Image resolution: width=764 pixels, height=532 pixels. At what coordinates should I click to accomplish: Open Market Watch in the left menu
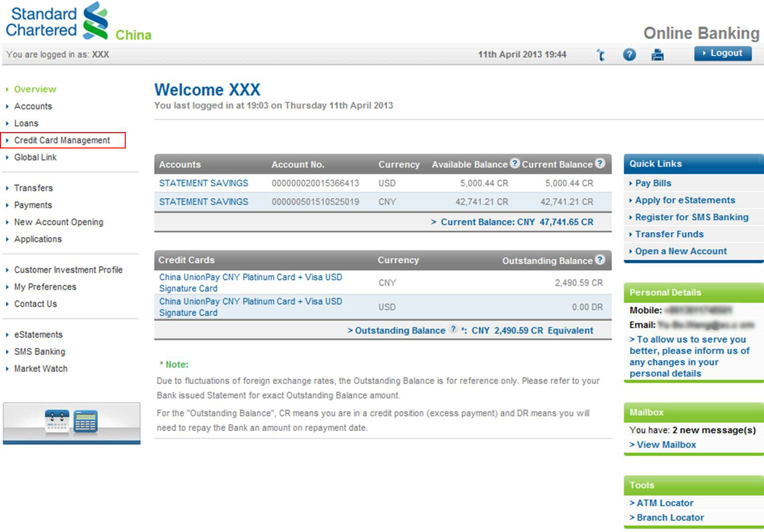pos(41,369)
